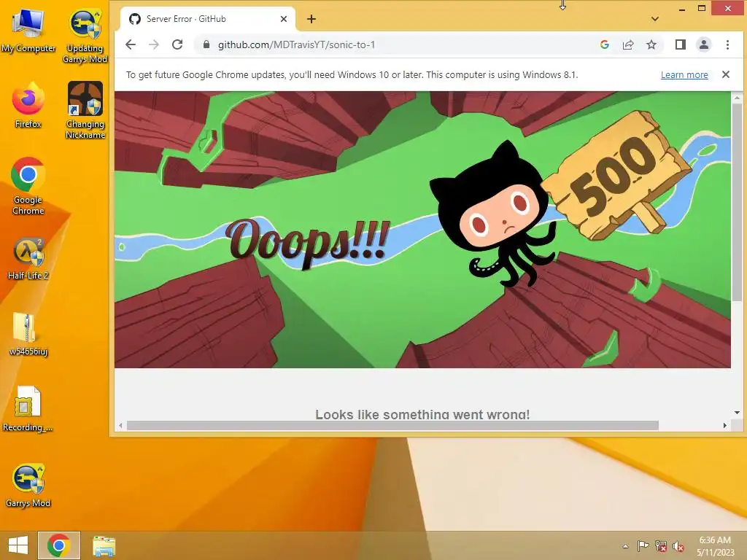This screenshot has width=747, height=560.
Task: Click the scroll right arrow at the bottom
Action: 725,425
